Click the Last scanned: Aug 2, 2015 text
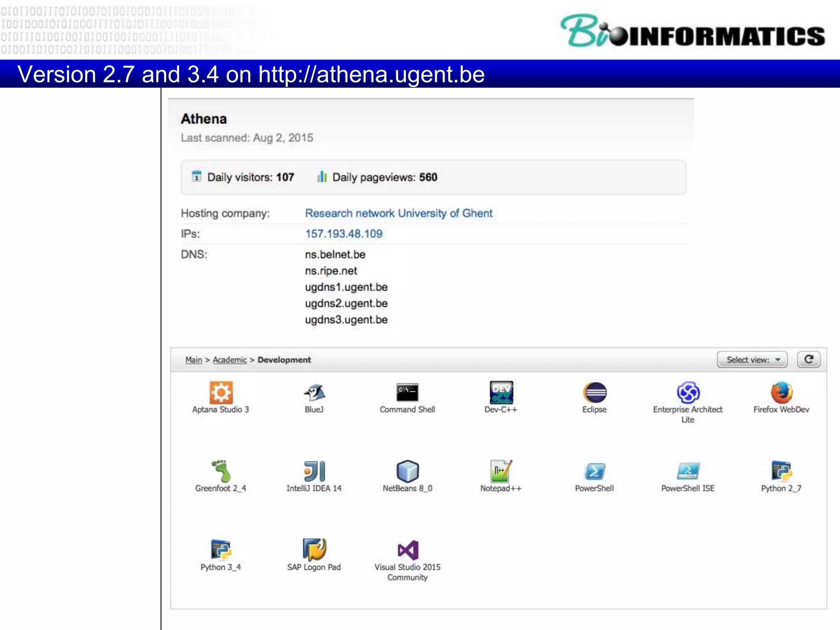This screenshot has width=840, height=630. click(247, 138)
